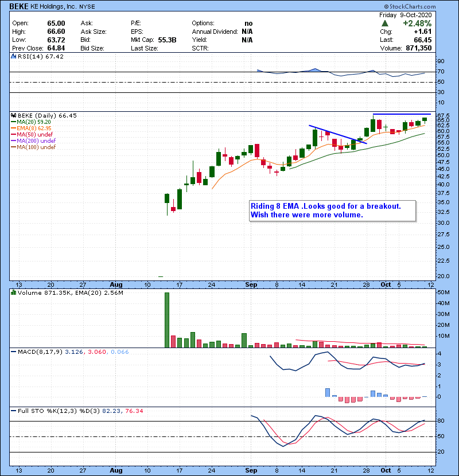Click the Options 'no' value
Image resolution: width=459 pixels, height=476 pixels.
point(248,24)
